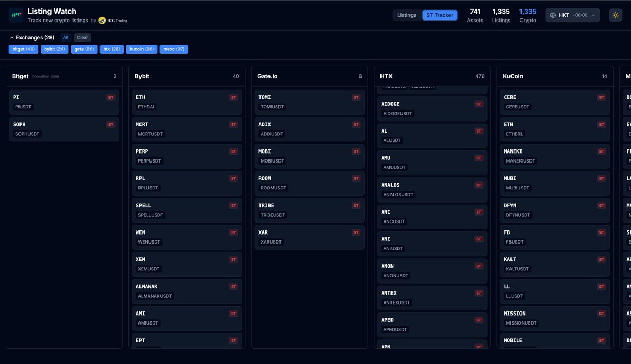Click the Bitget column header
This screenshot has height=364, width=631.
[64, 76]
